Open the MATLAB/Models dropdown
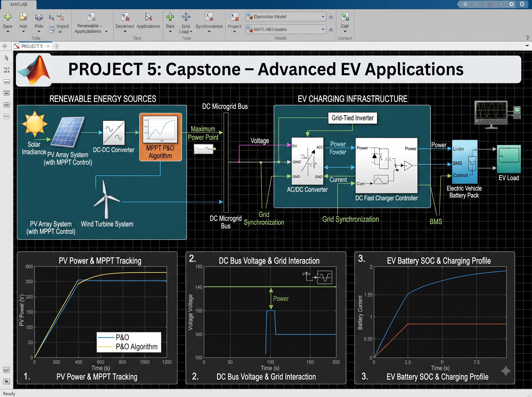The width and height of the screenshot is (532, 397). [286, 29]
